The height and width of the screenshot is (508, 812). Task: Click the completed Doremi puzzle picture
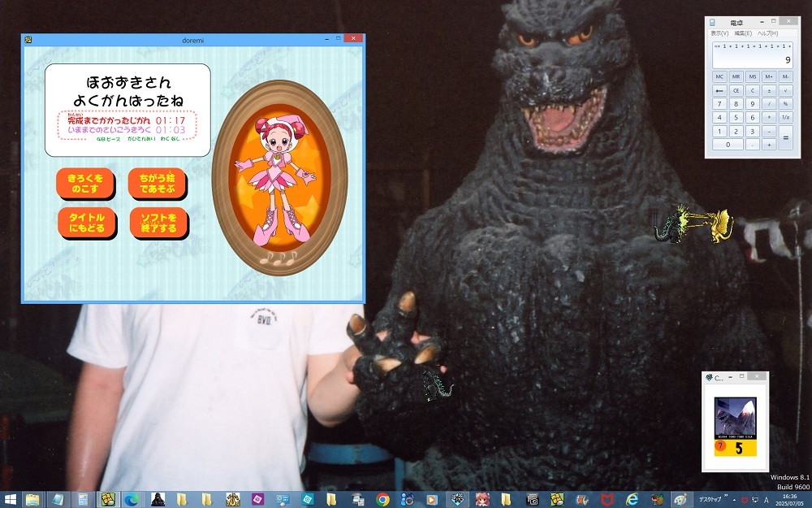[x=279, y=176]
